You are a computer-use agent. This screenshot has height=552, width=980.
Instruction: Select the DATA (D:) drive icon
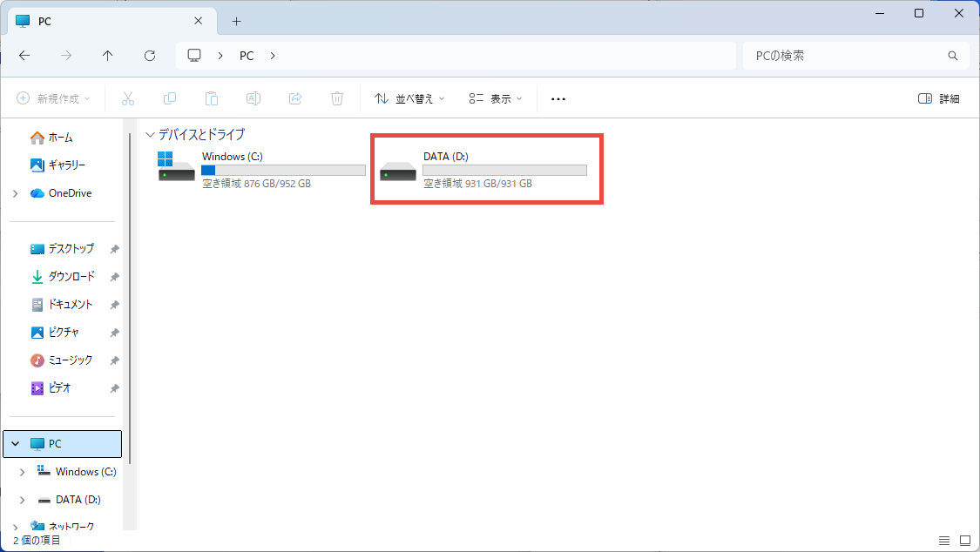click(x=398, y=172)
